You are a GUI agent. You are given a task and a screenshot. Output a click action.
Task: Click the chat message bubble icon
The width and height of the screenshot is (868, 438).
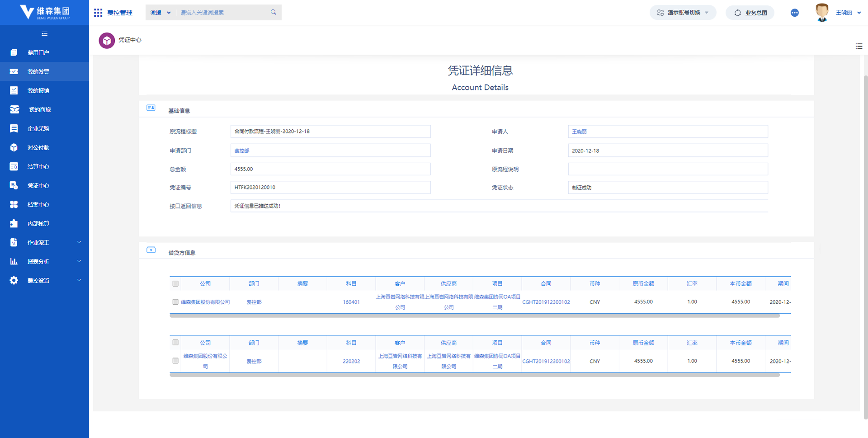point(794,13)
